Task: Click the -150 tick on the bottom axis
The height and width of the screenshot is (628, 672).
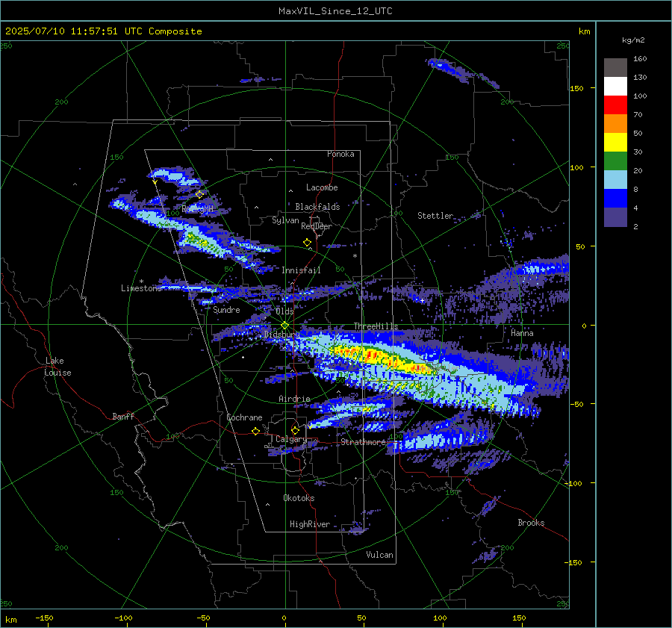Action: tap(44, 618)
